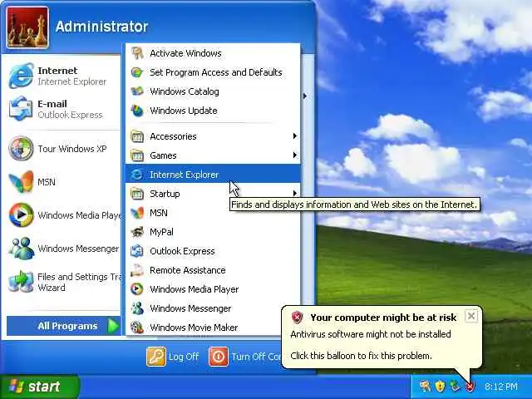Click the Windows Movie Maker film reel icon
Image resolution: width=532 pixels, height=399 pixels.
click(137, 328)
